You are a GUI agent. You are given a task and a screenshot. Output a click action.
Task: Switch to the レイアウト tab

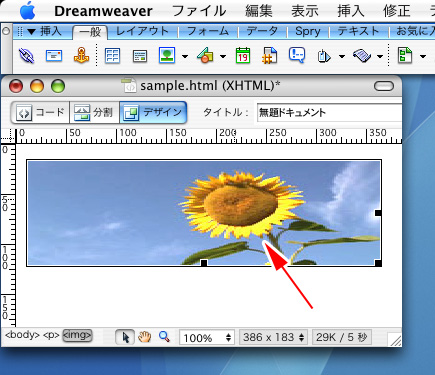[x=142, y=31]
